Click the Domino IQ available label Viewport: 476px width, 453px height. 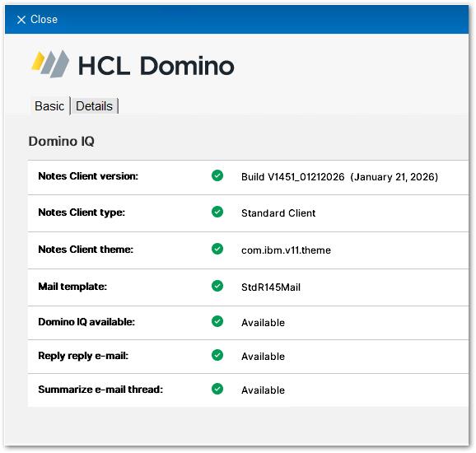pos(86,322)
